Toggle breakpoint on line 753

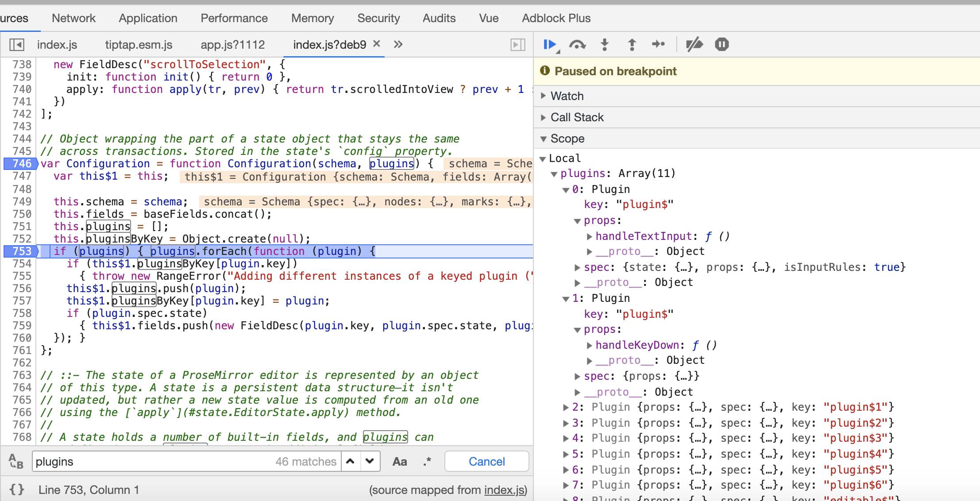click(20, 251)
